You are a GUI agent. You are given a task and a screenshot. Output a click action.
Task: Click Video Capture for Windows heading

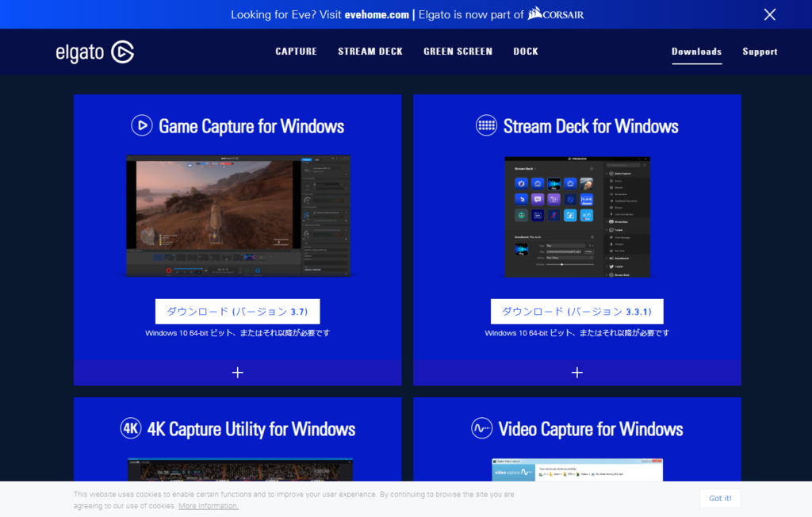[591, 430]
